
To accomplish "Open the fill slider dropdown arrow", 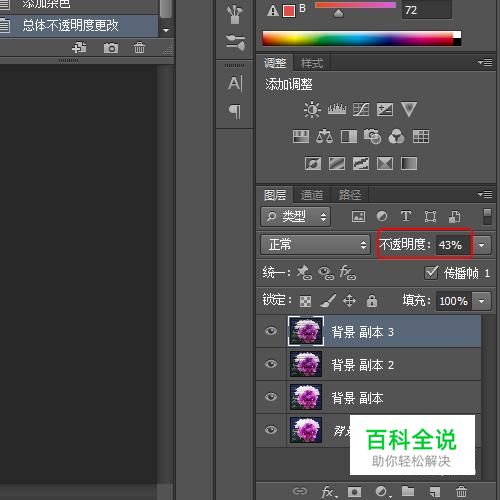I will pos(482,301).
